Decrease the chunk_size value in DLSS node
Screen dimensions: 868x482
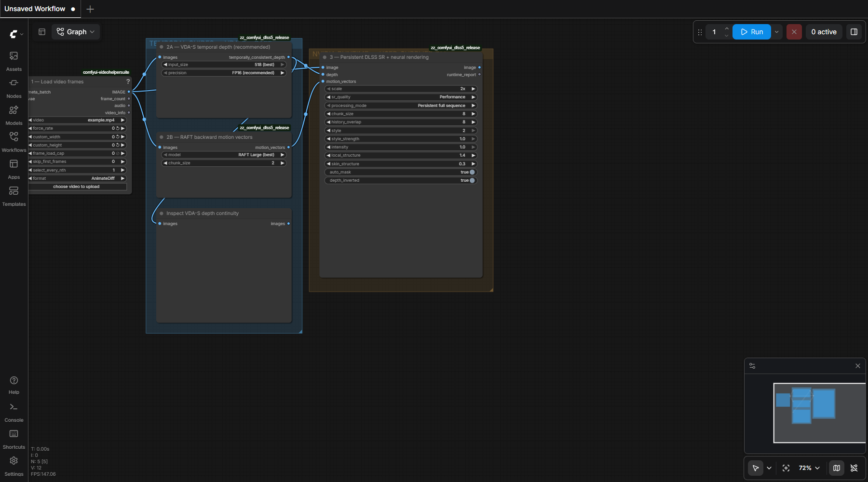coord(328,114)
